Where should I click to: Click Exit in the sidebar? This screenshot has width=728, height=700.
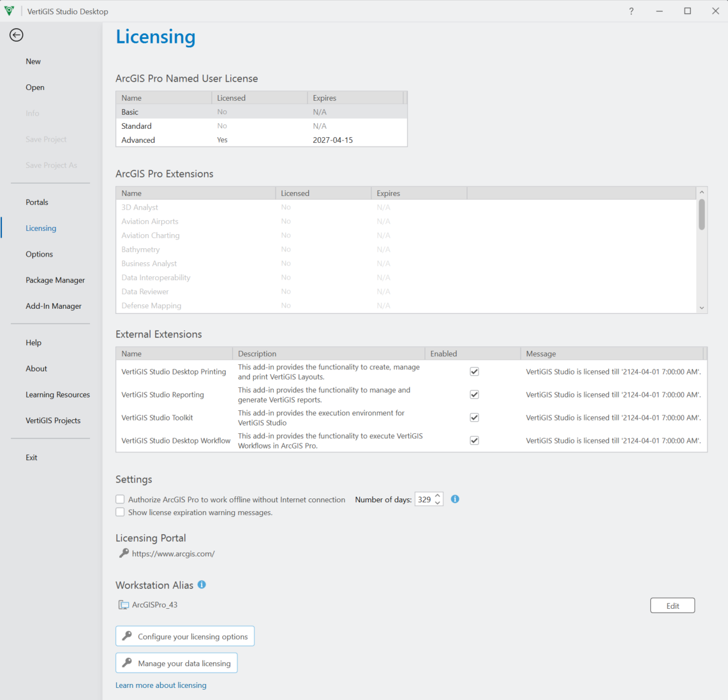pos(31,458)
